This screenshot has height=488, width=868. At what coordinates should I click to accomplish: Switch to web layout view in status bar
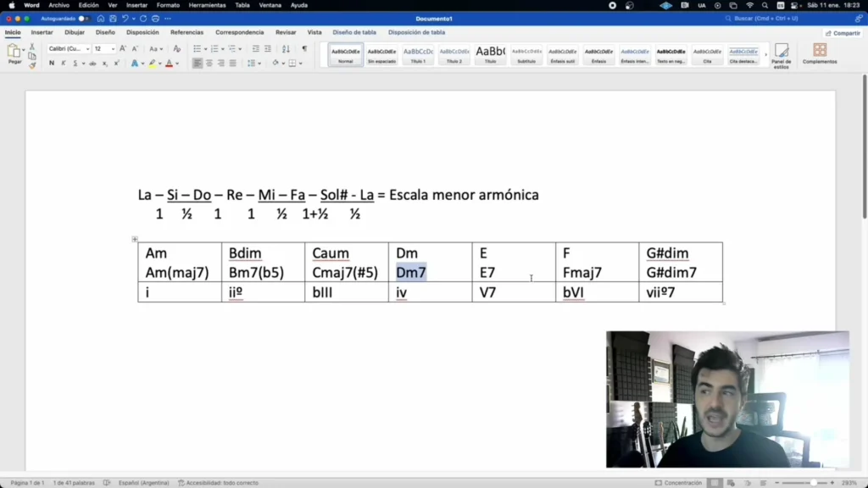click(731, 483)
